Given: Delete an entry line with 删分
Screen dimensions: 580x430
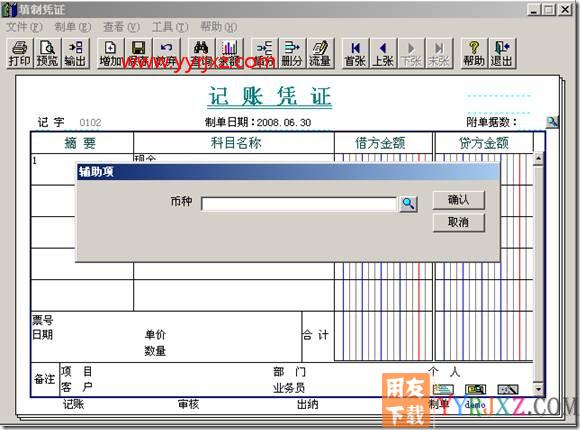Looking at the screenshot, I should tap(292, 54).
